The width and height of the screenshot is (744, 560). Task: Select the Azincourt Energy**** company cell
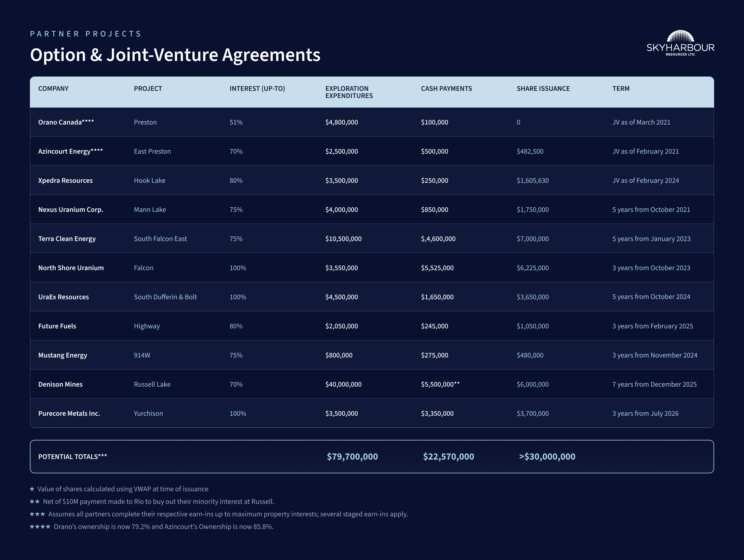pos(70,151)
